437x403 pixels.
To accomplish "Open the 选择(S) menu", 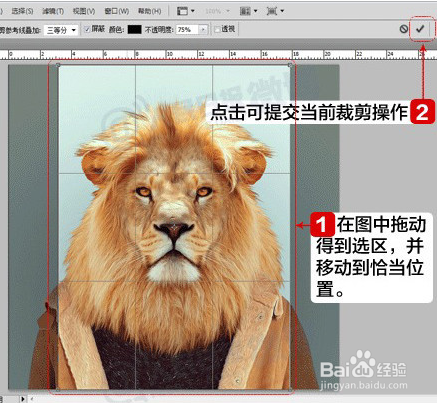I will [22, 11].
